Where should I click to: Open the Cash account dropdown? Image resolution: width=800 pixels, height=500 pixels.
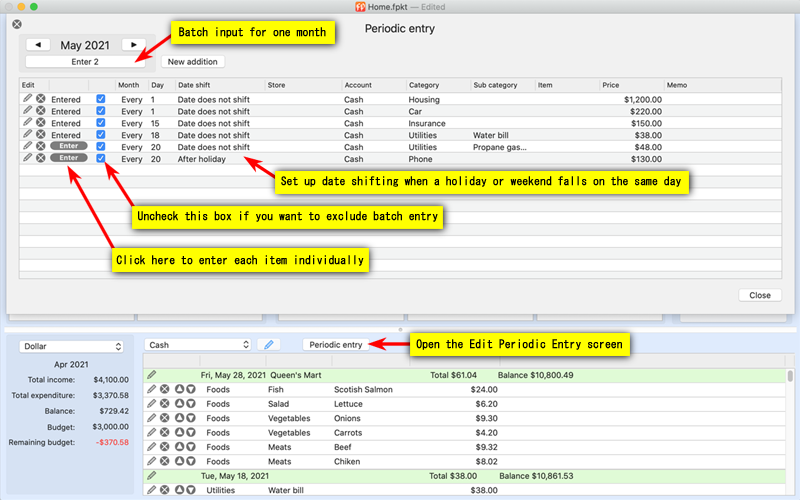pyautogui.click(x=198, y=345)
